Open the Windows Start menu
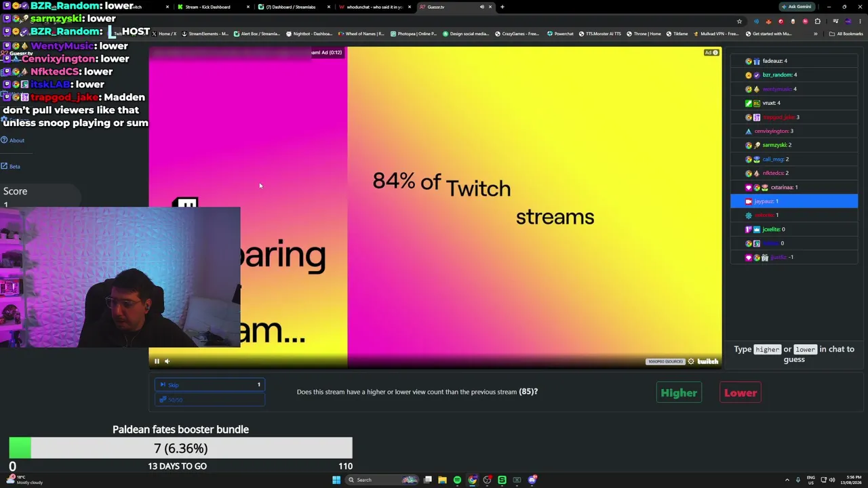This screenshot has height=488, width=868. pos(336,480)
